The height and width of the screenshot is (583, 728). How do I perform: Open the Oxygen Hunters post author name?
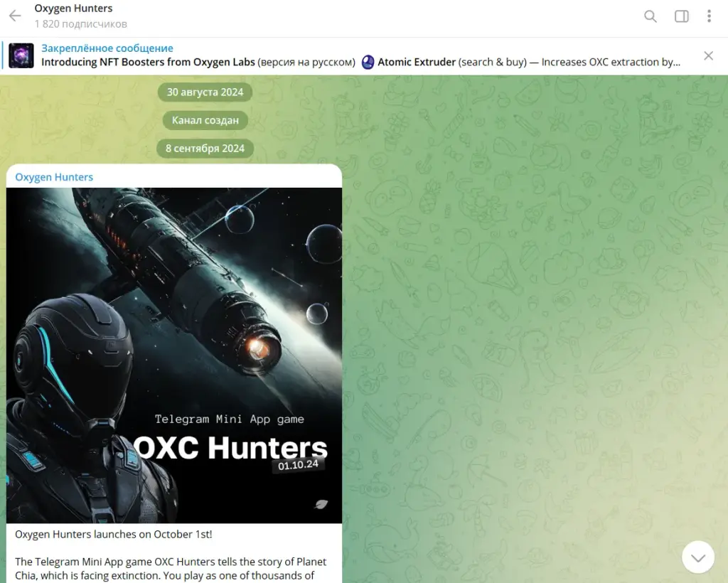point(54,177)
